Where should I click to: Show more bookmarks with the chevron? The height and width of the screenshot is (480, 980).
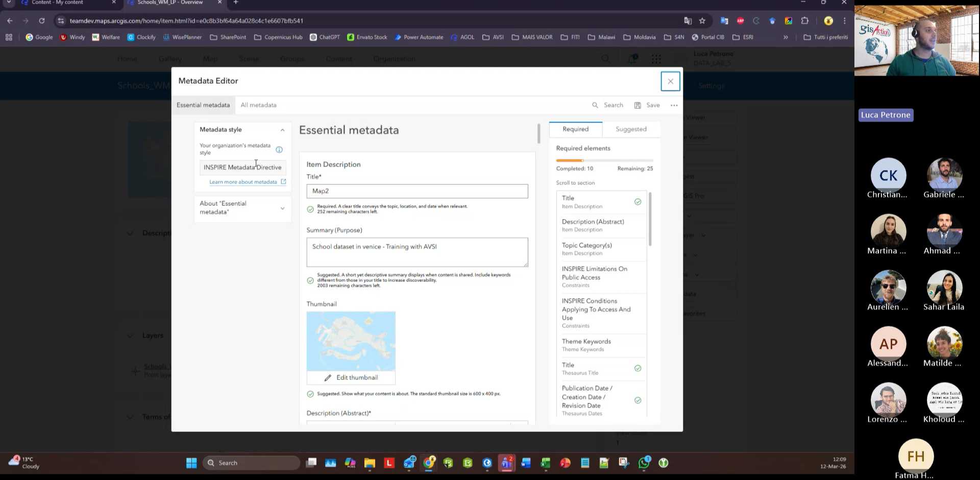(x=786, y=37)
